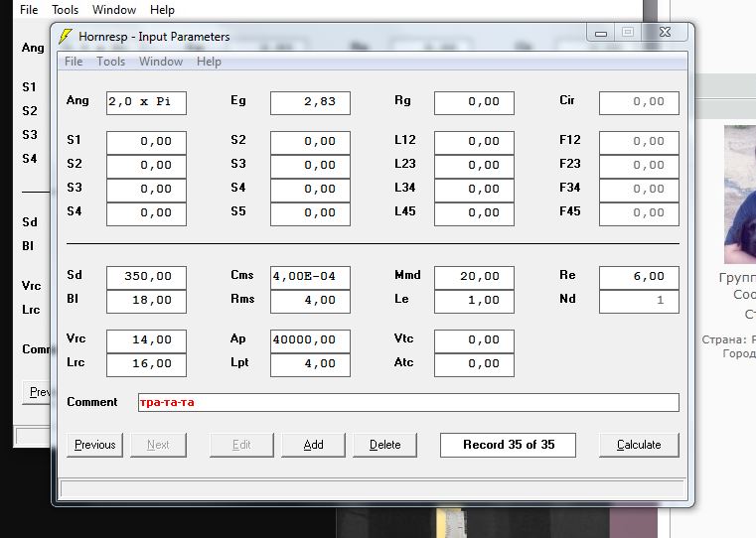Image resolution: width=756 pixels, height=538 pixels.
Task: Click the Comment field with red text
Action: coord(409,403)
